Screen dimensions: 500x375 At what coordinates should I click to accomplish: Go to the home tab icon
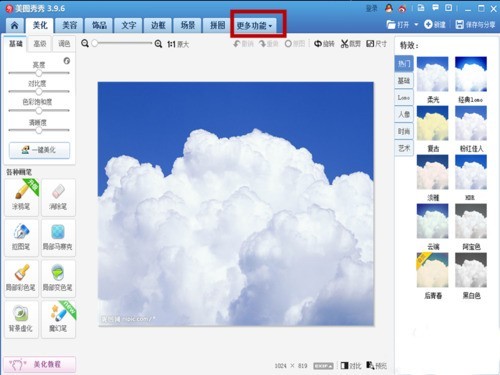point(14,25)
